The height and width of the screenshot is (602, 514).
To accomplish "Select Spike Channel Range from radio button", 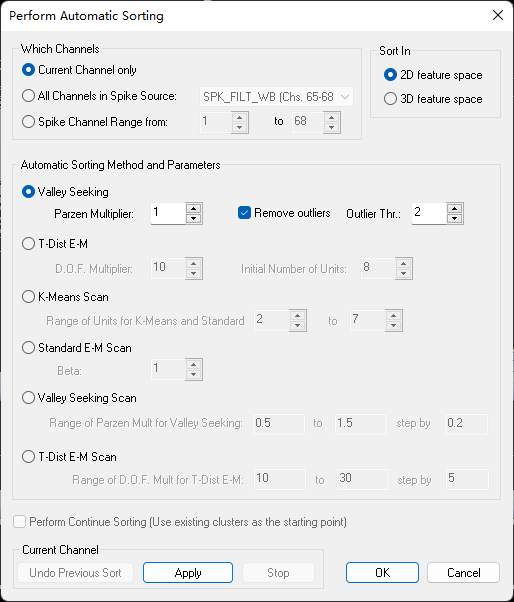I will [x=28, y=122].
